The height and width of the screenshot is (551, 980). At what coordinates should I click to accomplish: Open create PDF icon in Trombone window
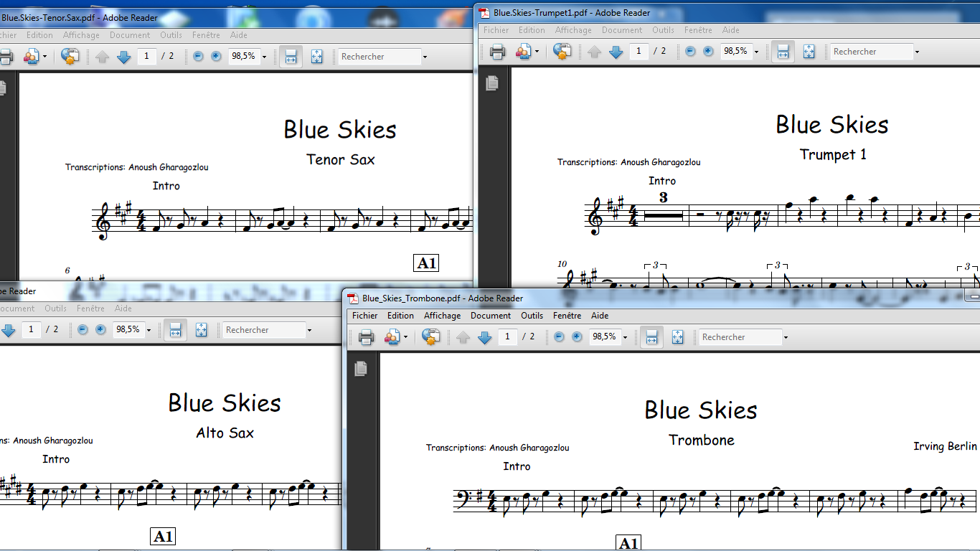(x=392, y=336)
